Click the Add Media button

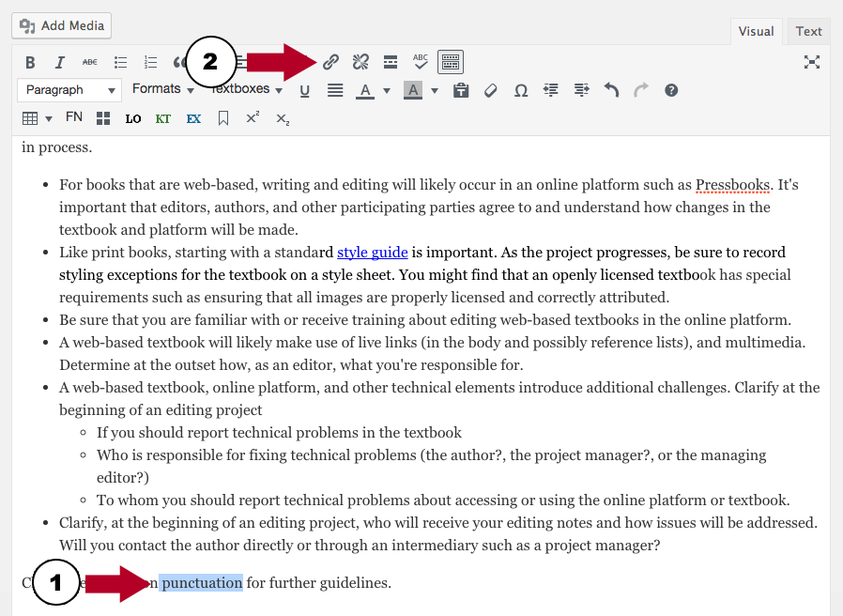[x=62, y=26]
